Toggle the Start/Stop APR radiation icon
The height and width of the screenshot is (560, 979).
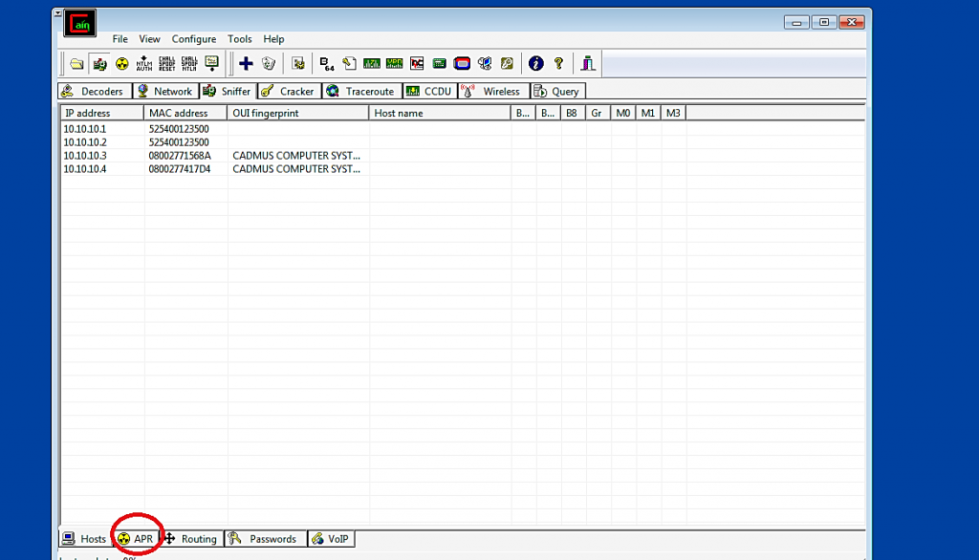point(121,64)
